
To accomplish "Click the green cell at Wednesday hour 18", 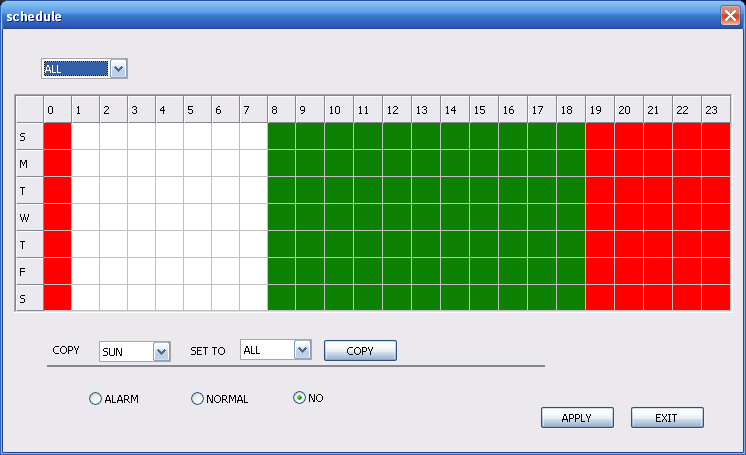I will pyautogui.click(x=571, y=217).
